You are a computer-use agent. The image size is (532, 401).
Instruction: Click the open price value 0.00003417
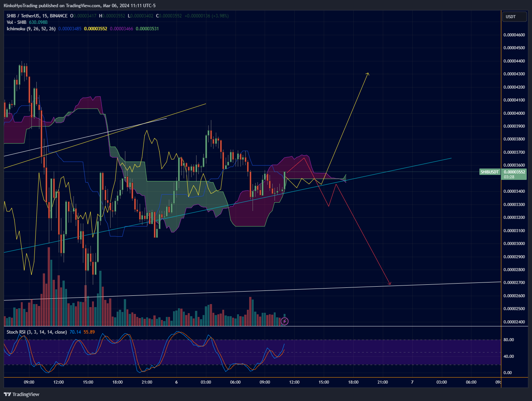pyautogui.click(x=85, y=16)
